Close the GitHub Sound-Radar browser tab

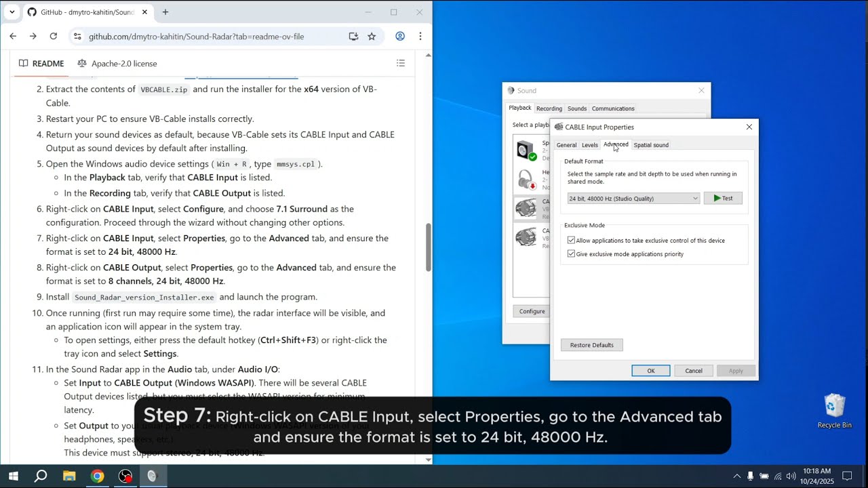pyautogui.click(x=144, y=12)
